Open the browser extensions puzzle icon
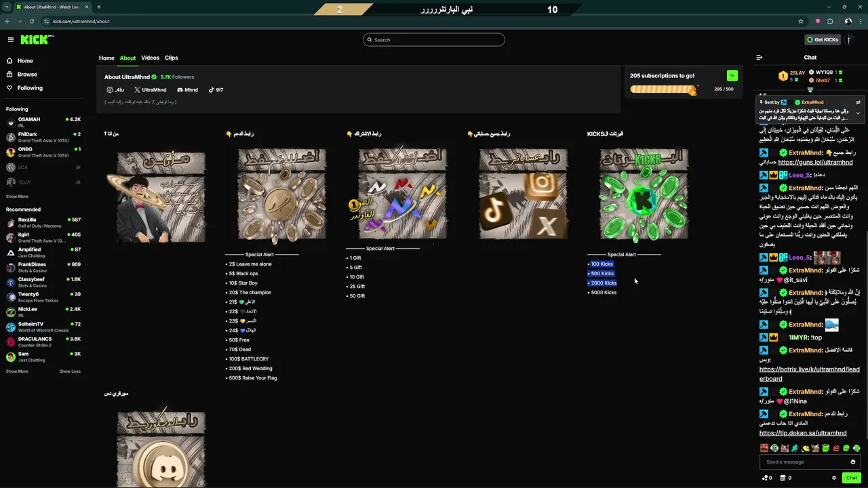The image size is (868, 488). click(830, 21)
